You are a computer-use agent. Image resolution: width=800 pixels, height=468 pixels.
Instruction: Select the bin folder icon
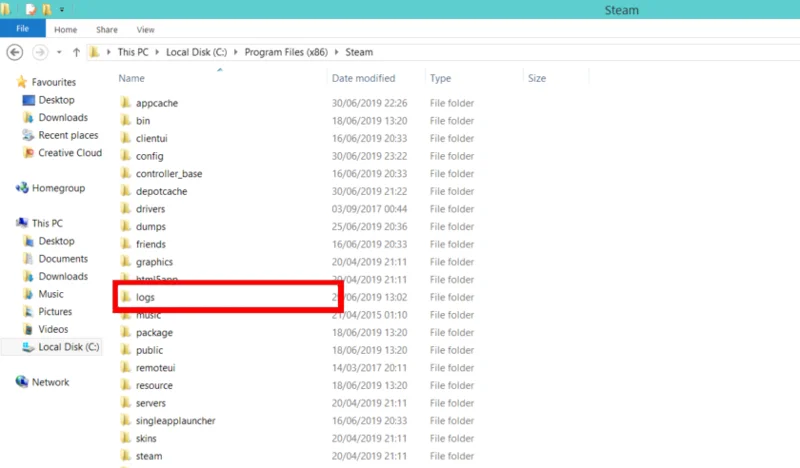(126, 120)
